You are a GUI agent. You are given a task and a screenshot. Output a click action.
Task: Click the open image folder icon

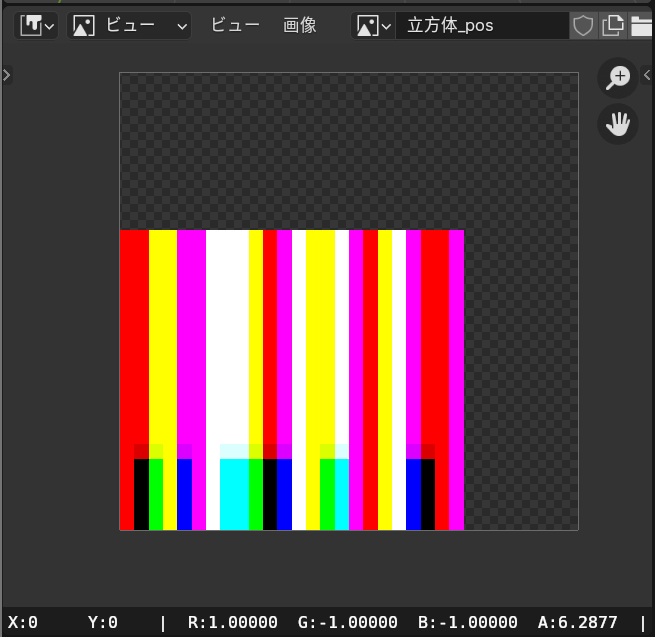[641, 26]
